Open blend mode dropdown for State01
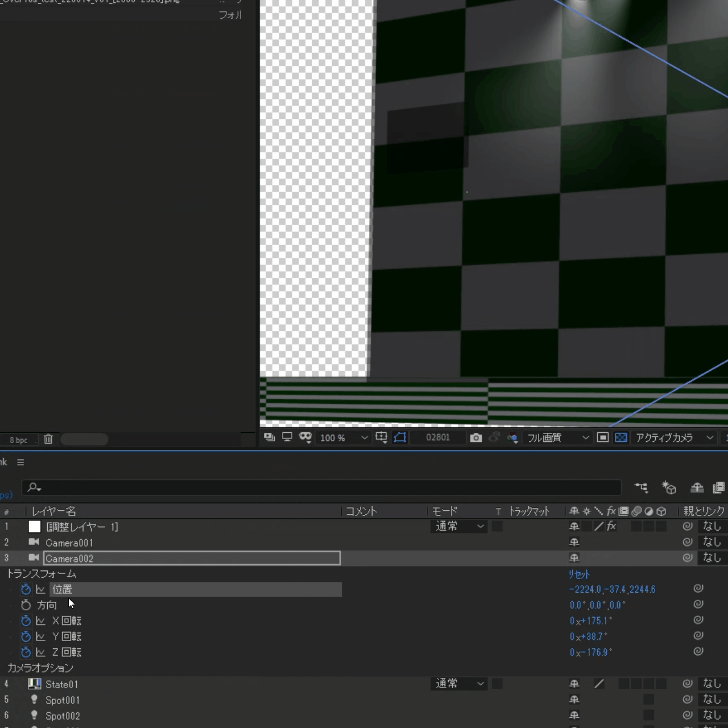The height and width of the screenshot is (728, 728). point(460,684)
